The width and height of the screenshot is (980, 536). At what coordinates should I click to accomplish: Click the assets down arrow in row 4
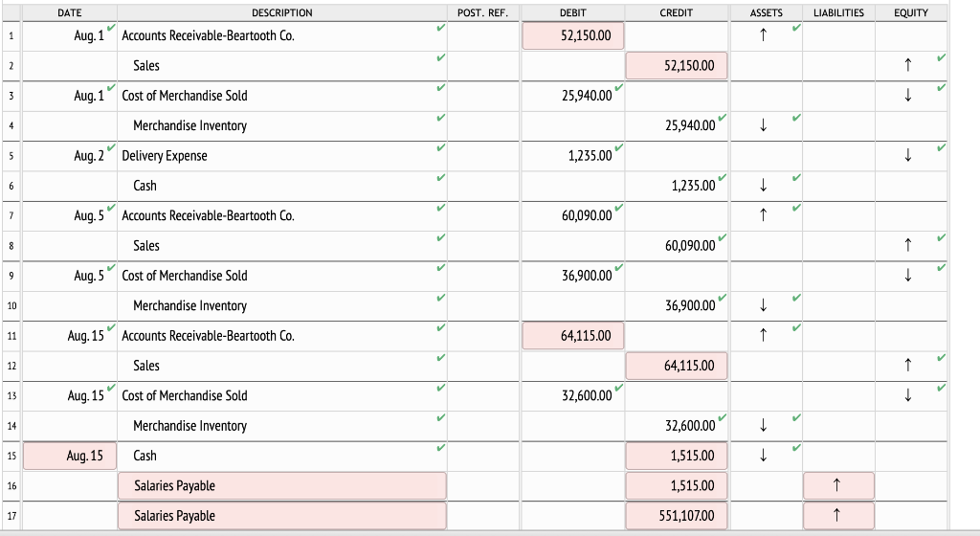(763, 125)
